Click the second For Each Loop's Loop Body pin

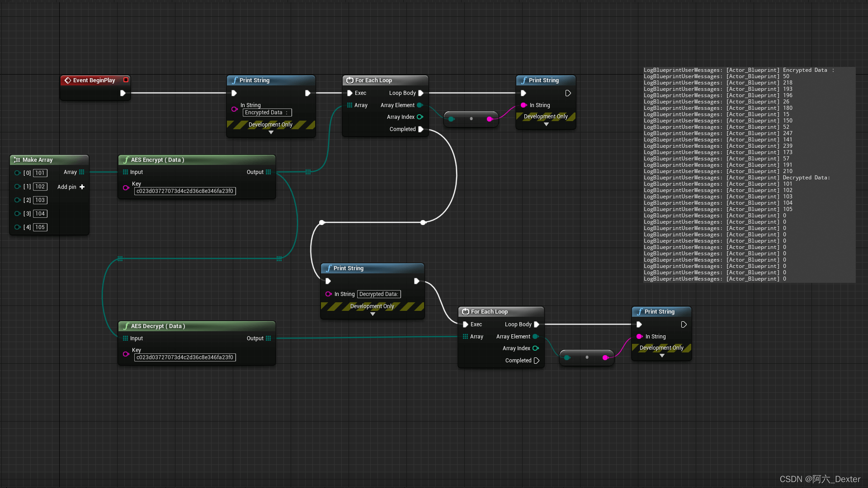click(x=537, y=324)
